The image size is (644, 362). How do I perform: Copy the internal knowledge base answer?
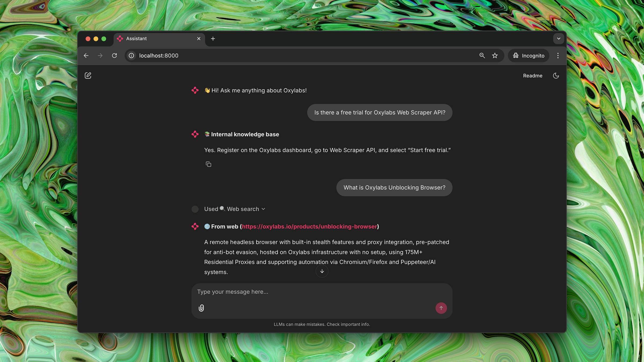[x=208, y=164]
